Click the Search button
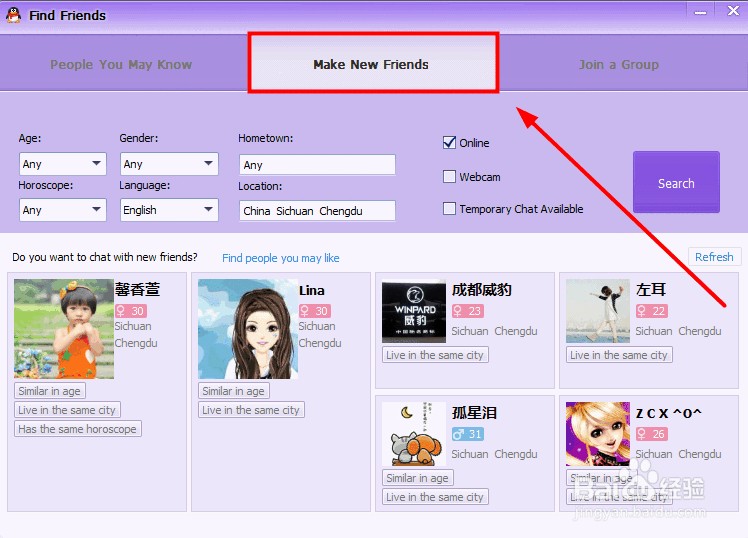 (676, 182)
